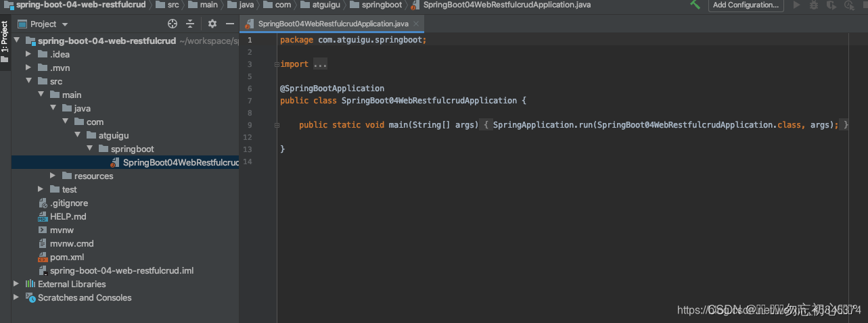Click the folded import ellipsis placeholder
Viewport: 868px width, 323px height.
click(320, 64)
